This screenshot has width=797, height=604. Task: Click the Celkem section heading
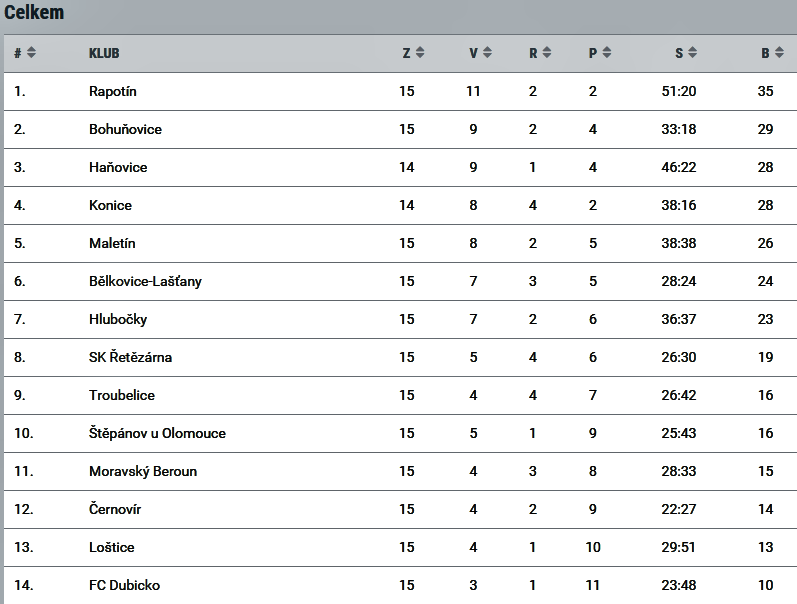(x=34, y=12)
